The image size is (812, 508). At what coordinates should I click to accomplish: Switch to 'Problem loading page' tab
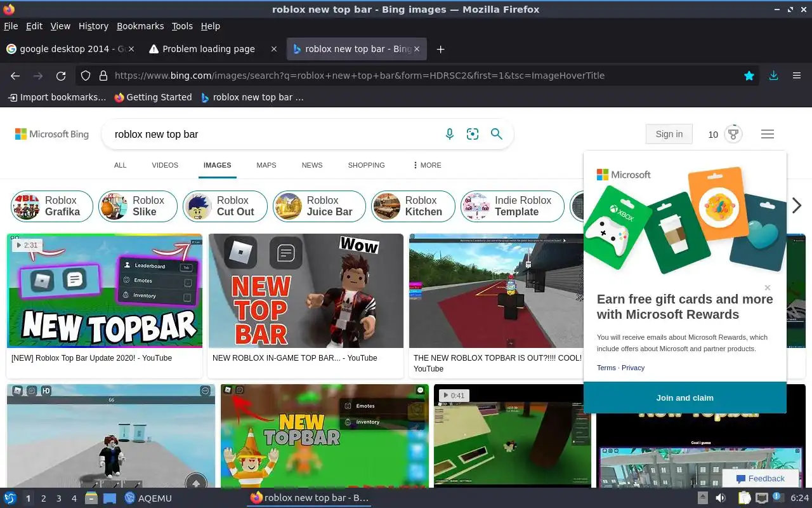pyautogui.click(x=214, y=49)
